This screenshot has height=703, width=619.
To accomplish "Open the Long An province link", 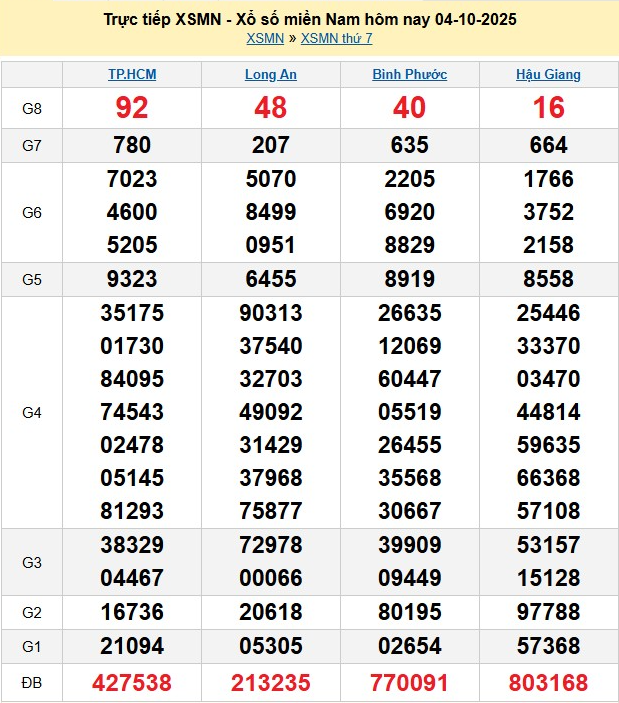I will click(x=271, y=75).
